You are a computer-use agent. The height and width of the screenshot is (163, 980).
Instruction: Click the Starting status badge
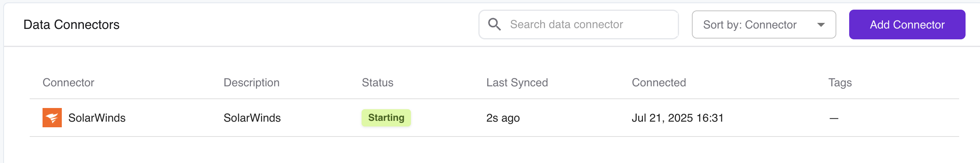(x=386, y=118)
